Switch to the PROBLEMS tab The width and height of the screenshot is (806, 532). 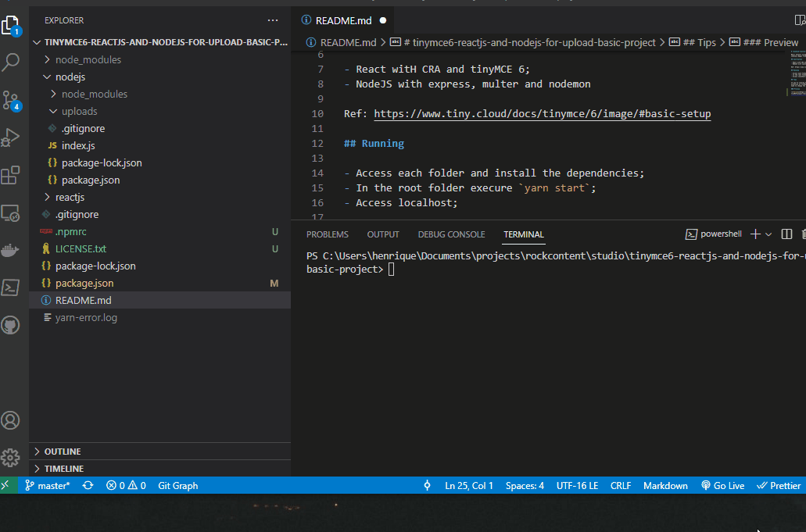pos(328,234)
